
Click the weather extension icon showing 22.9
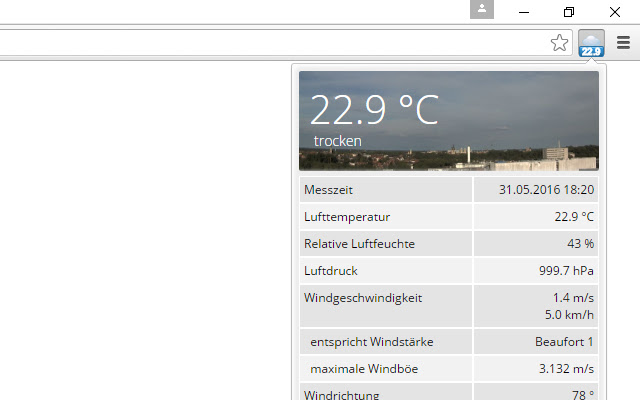[591, 43]
